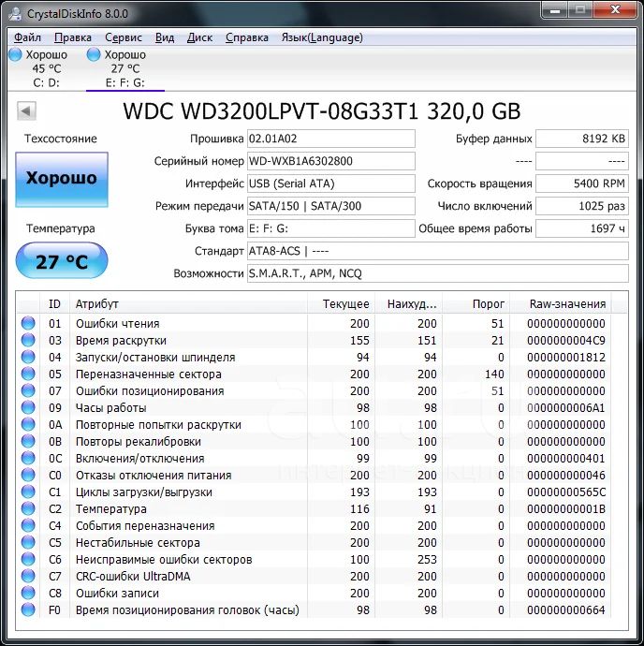
Task: Click the Порог column header
Action: (476, 304)
